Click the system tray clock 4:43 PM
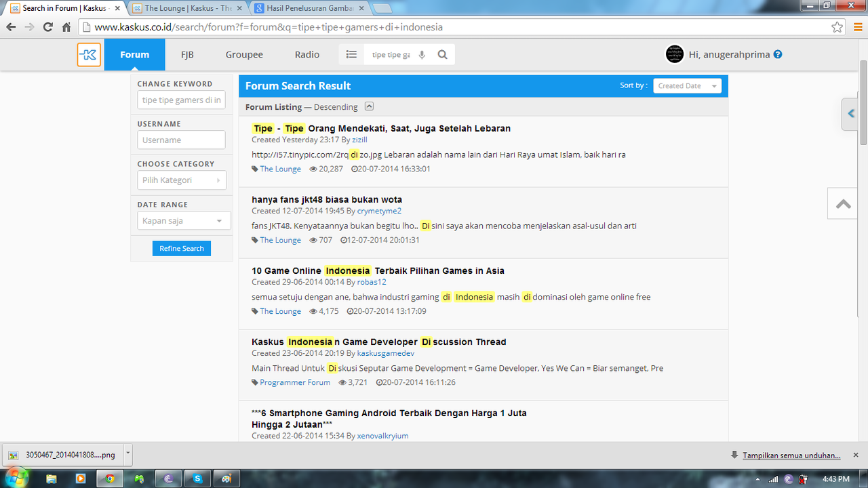The height and width of the screenshot is (488, 868). (835, 479)
